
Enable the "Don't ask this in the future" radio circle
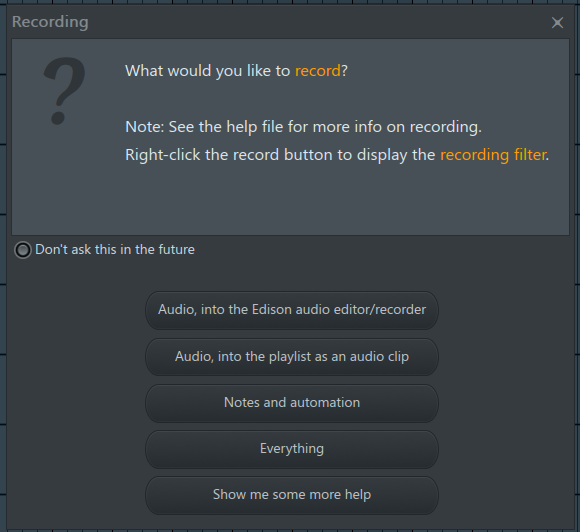[x=23, y=250]
